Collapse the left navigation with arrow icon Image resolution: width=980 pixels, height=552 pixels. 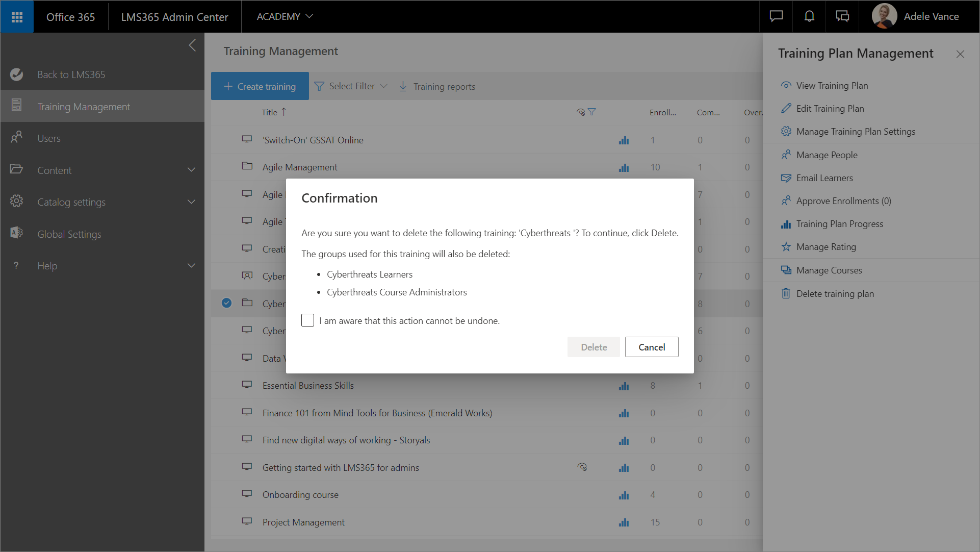192,45
